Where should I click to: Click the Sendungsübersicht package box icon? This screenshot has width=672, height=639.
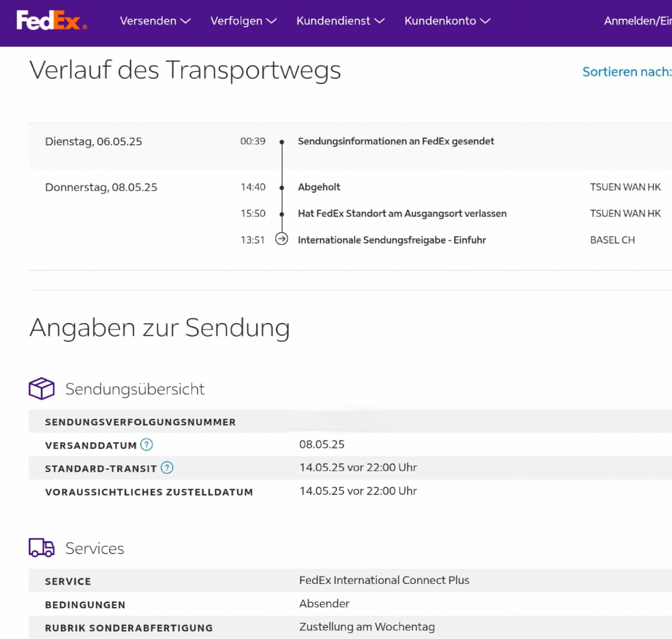(x=42, y=388)
